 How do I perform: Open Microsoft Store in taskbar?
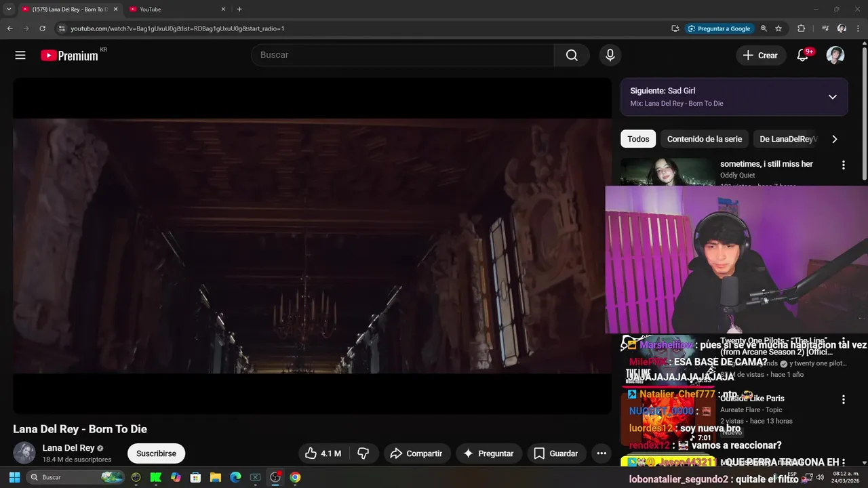click(x=195, y=477)
